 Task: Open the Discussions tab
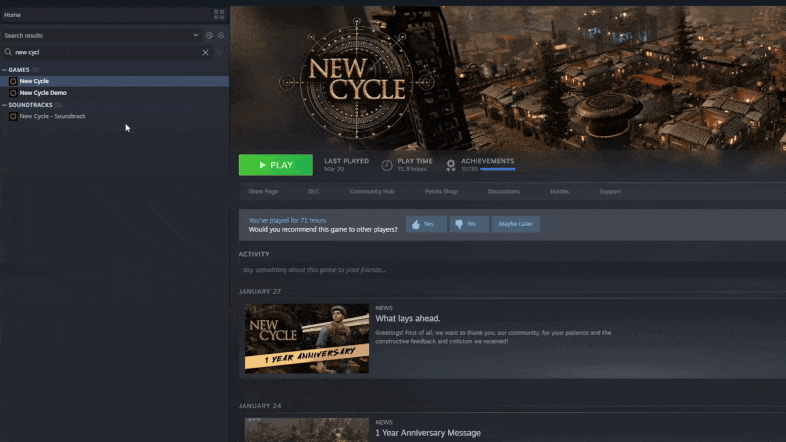504,191
